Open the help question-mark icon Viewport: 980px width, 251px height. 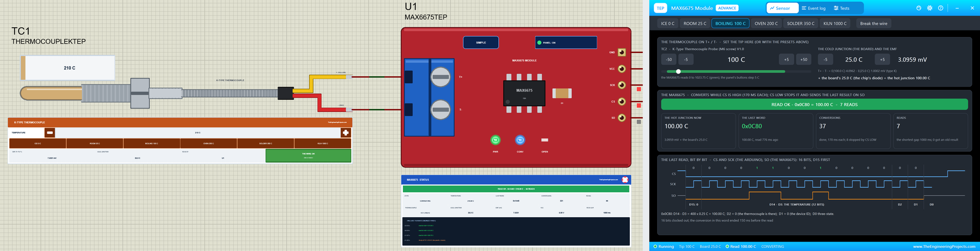point(940,8)
